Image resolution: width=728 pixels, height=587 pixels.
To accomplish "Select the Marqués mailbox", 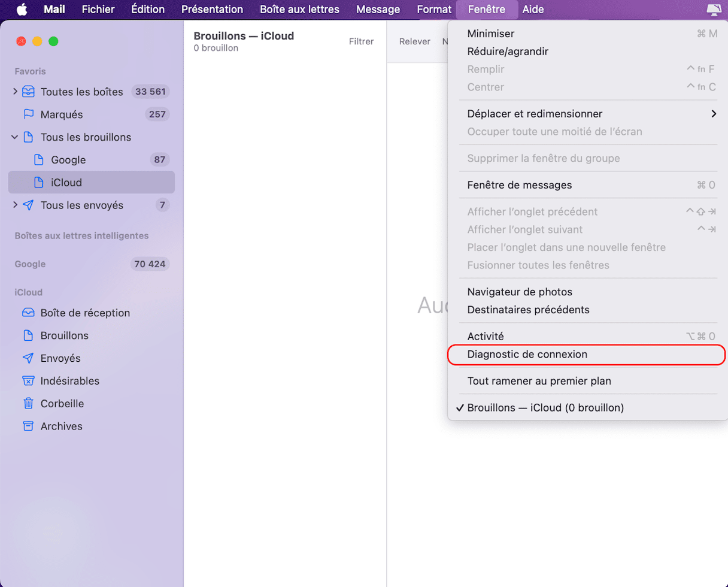I will (92, 114).
